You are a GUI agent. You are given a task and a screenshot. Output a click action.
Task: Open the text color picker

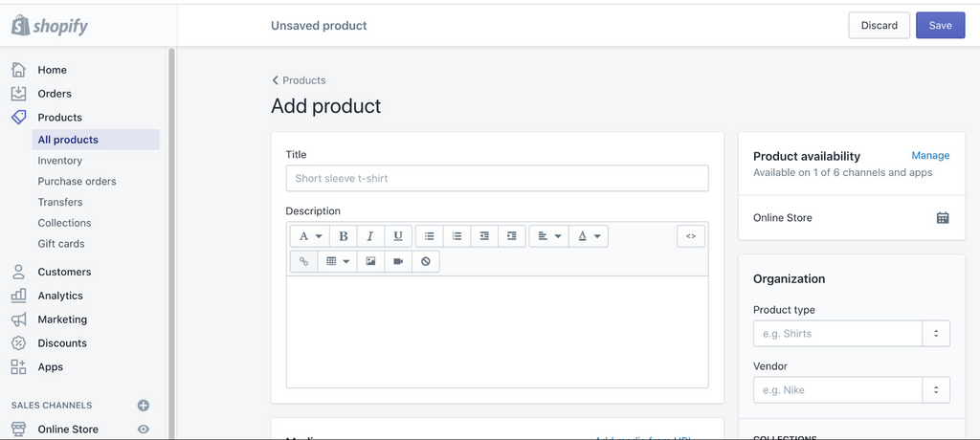click(589, 236)
